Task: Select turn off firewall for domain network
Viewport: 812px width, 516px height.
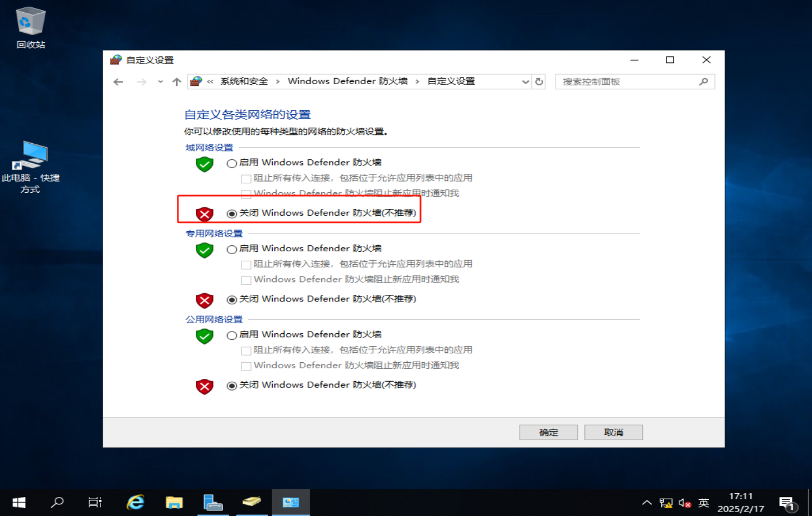Action: (x=232, y=214)
